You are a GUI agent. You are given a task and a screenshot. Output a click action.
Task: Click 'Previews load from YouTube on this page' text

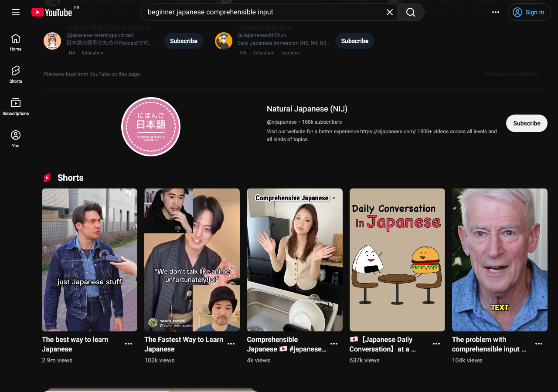[92, 74]
